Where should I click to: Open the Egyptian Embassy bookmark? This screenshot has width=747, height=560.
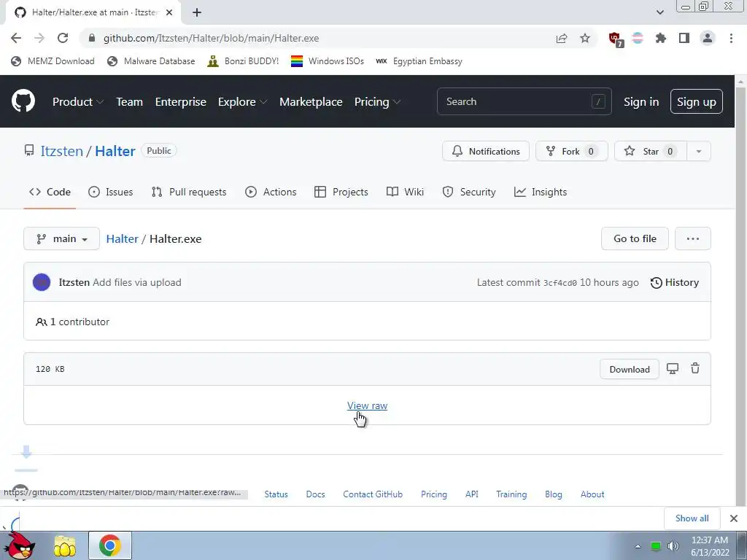click(419, 61)
